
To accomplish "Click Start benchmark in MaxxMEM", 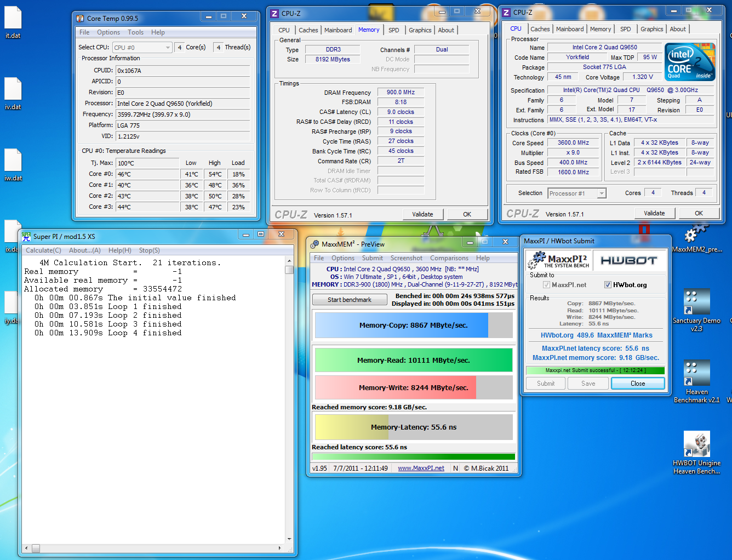I will [350, 300].
